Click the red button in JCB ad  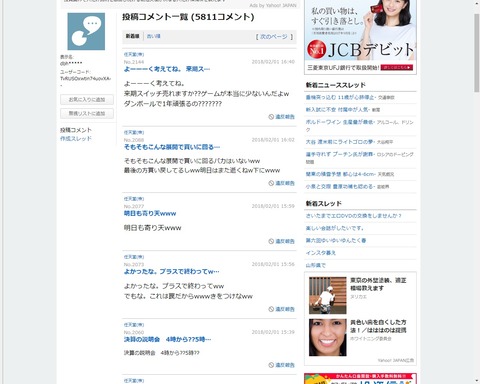397,67
